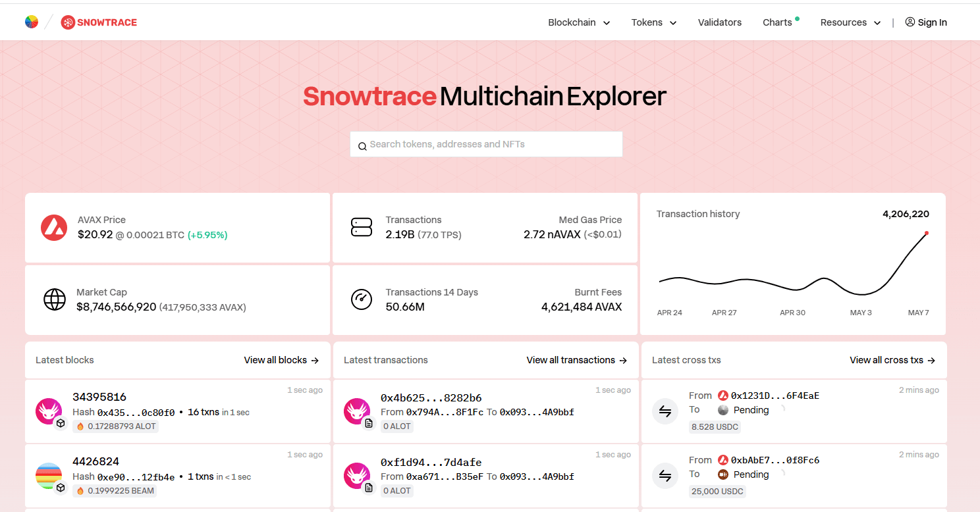
Task: Expand the Tokens dropdown menu
Action: pos(654,22)
